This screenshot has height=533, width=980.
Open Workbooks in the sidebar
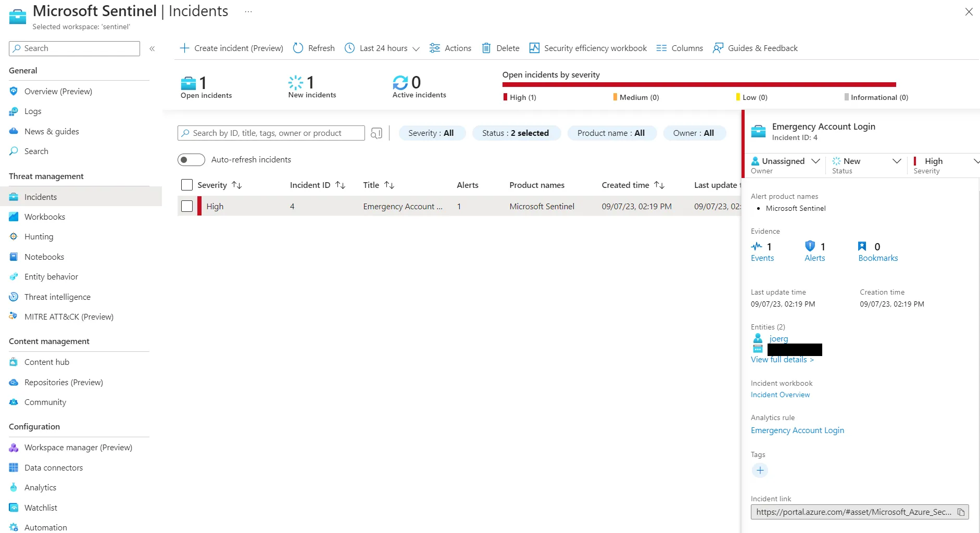[x=45, y=217]
